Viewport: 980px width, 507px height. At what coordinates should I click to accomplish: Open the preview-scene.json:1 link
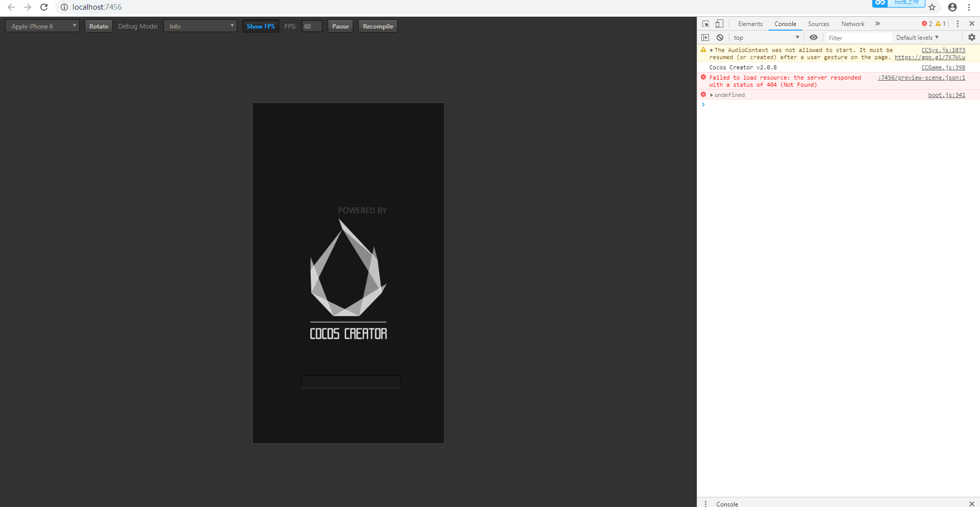921,78
